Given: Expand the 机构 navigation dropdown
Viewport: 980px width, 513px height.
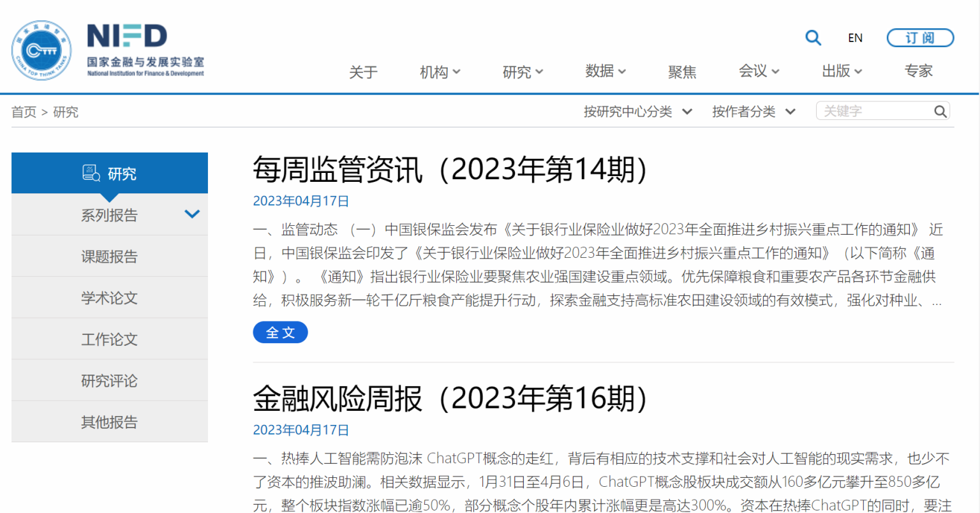Looking at the screenshot, I should click(440, 72).
